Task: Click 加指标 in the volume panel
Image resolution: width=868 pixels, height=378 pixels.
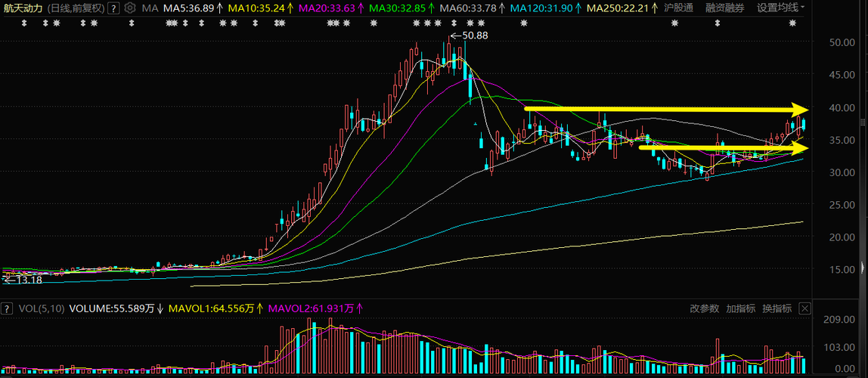Action: click(741, 308)
